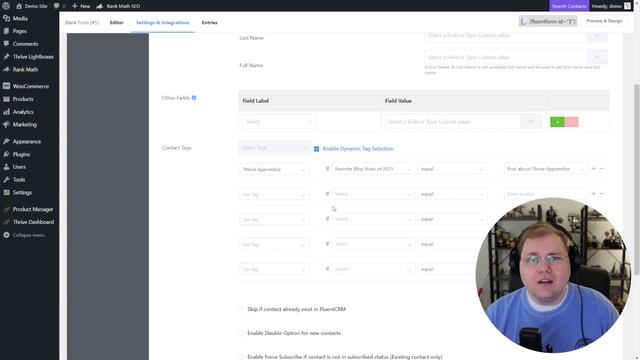This screenshot has width=640, height=360.
Task: Switch to Settings & Integrations tab
Action: tap(162, 22)
